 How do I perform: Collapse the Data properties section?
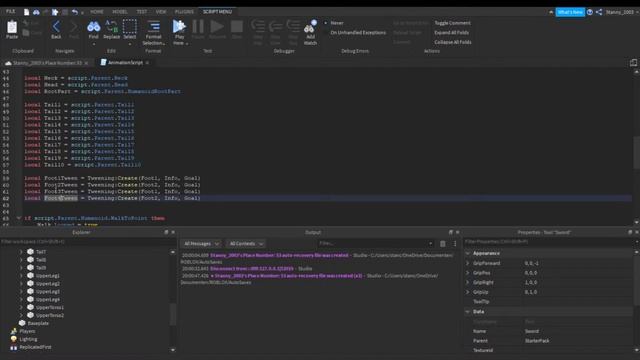[468, 311]
